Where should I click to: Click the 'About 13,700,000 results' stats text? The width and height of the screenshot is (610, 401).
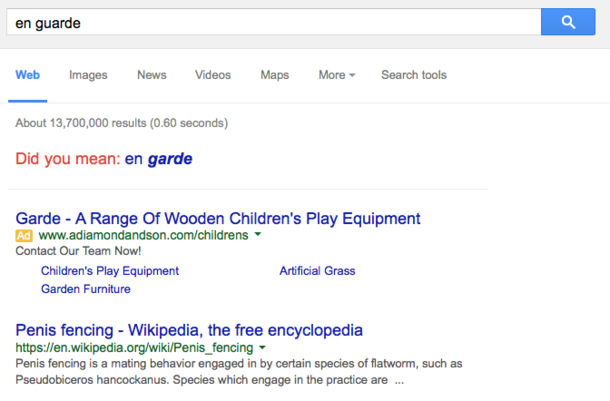(122, 123)
